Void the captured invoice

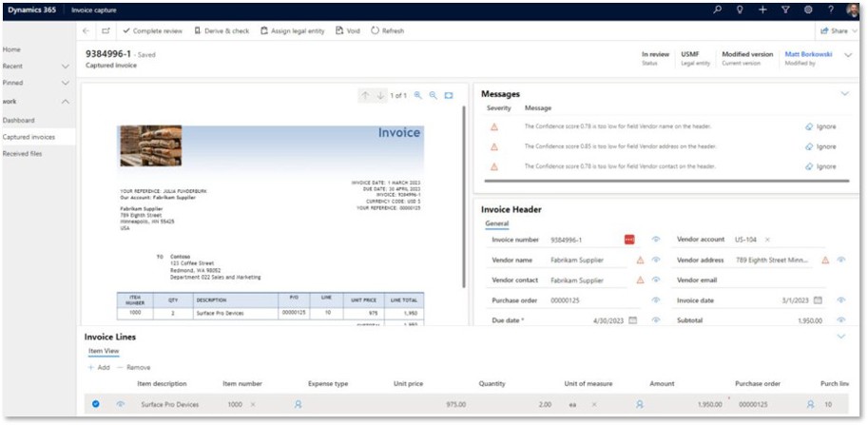(348, 31)
